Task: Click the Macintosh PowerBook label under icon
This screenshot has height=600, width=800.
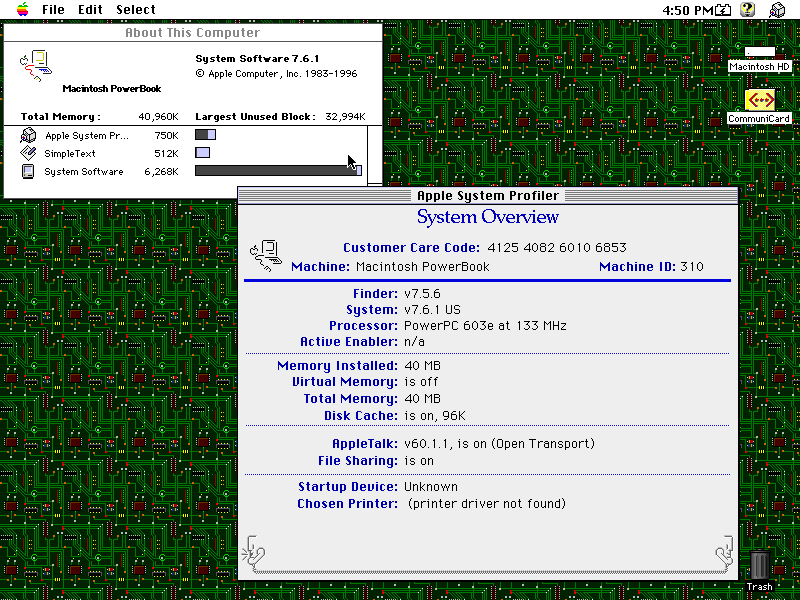Action: (112, 89)
